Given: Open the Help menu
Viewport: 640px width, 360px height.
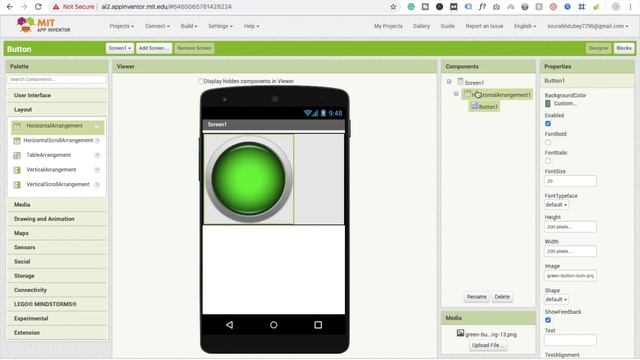Looking at the screenshot, I should point(251,26).
